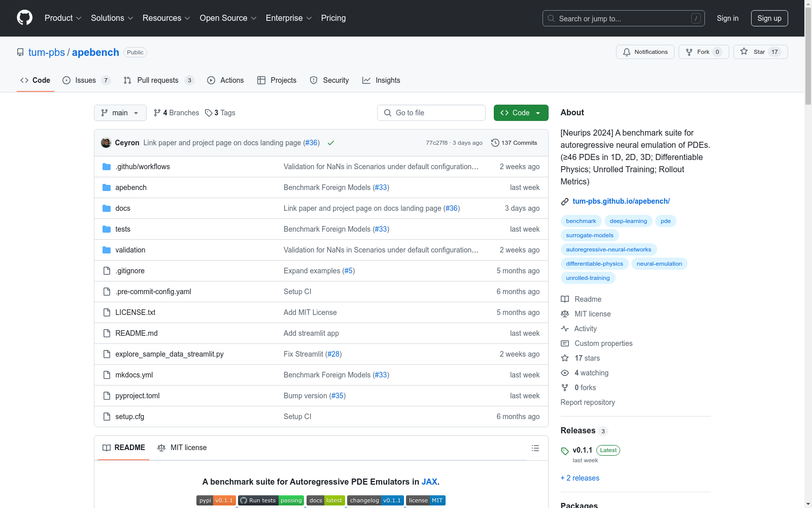Click the benchmark topic tag
812x508 pixels.
click(x=581, y=221)
